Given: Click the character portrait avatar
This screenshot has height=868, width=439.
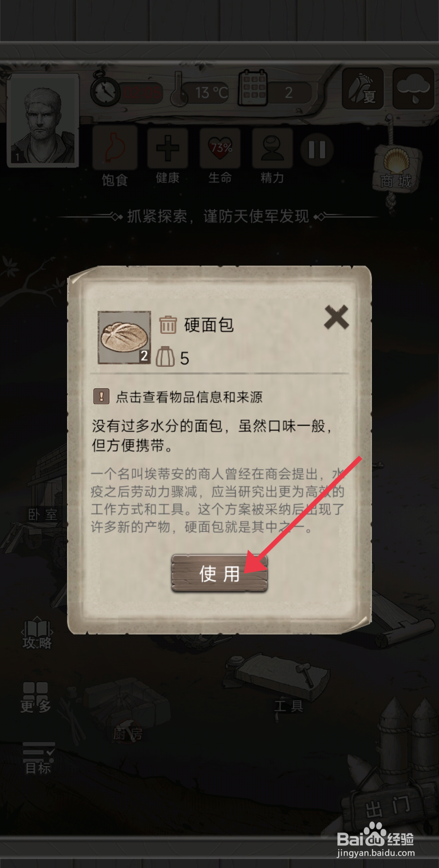Looking at the screenshot, I should (x=43, y=120).
